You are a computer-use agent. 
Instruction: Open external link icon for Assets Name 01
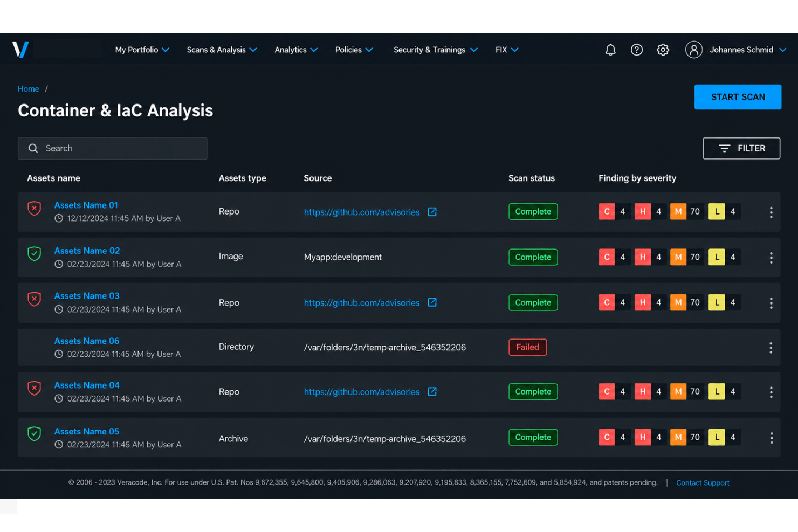point(432,212)
